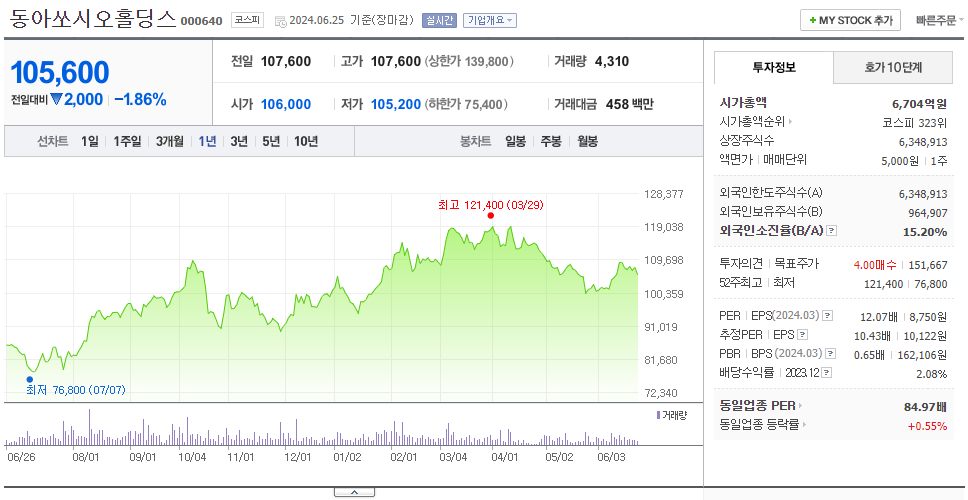Open the 빠른주문 dropdown menu
This screenshot has width=968, height=500.
point(940,20)
